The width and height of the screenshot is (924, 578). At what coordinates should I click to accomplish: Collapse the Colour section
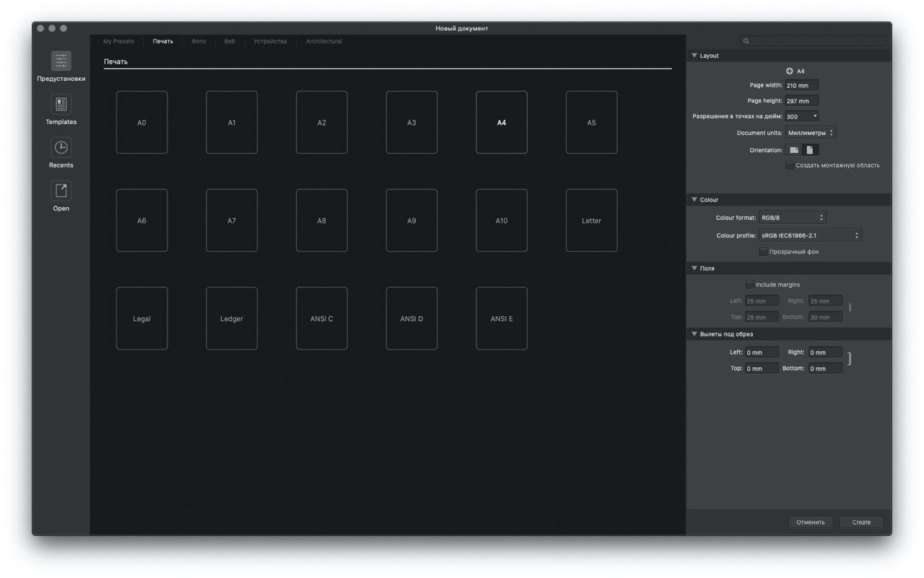click(694, 199)
